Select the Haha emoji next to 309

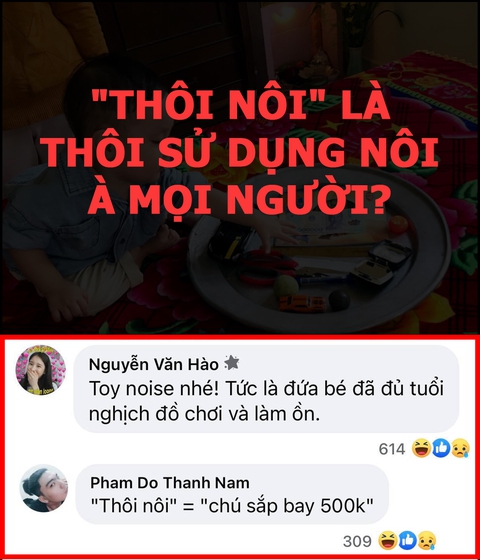click(x=388, y=540)
